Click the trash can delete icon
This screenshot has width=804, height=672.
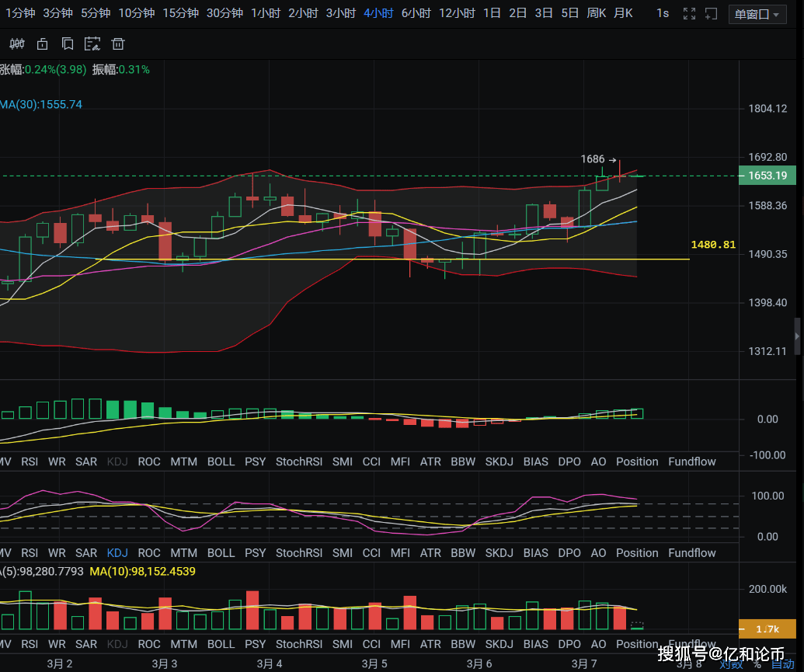tap(118, 44)
